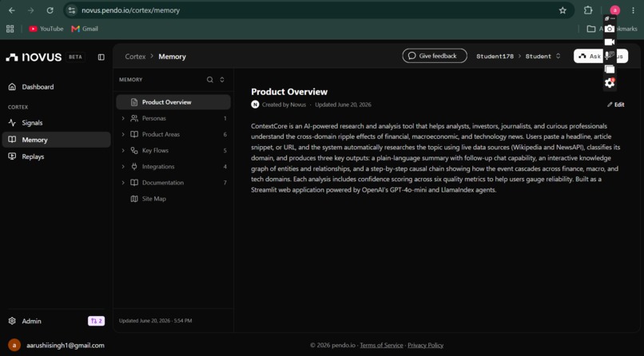Click the BETA label next to Novus
This screenshot has width=644, height=356.
click(75, 57)
